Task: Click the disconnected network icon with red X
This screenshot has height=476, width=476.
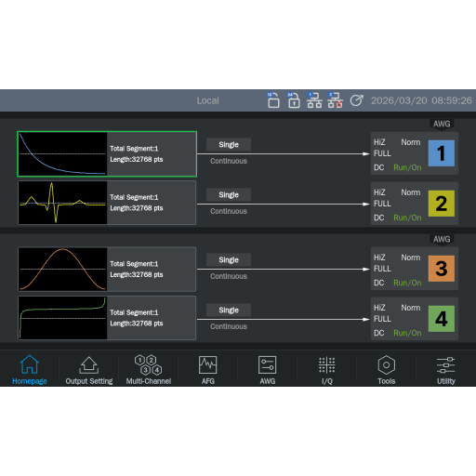Action: [335, 100]
